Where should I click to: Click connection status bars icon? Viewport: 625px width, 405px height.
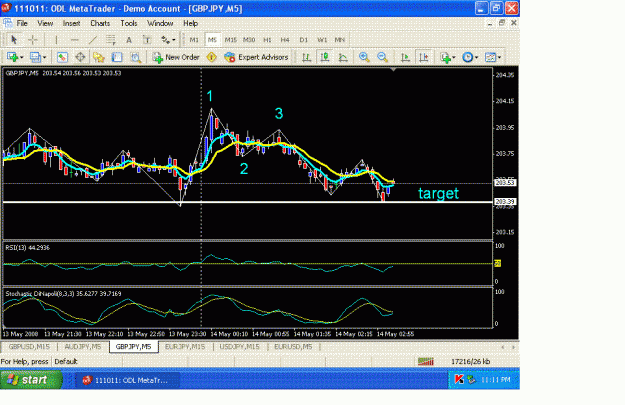[426, 362]
